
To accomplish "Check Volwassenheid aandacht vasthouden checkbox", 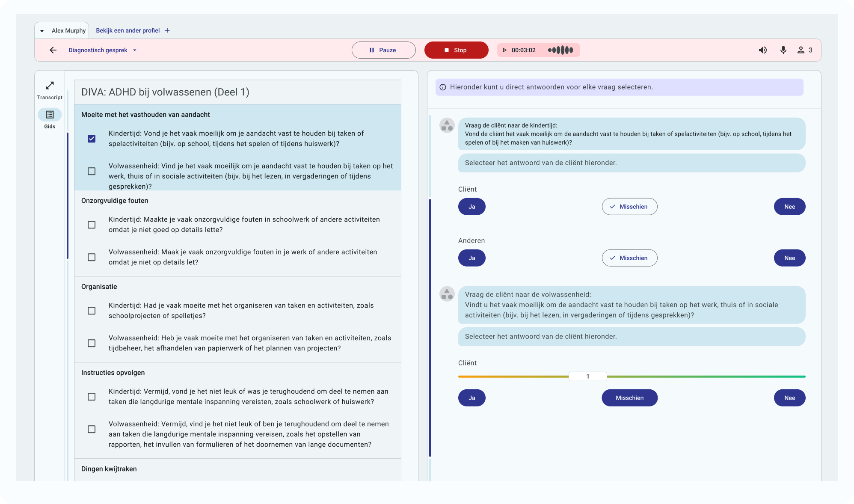I will click(x=92, y=171).
